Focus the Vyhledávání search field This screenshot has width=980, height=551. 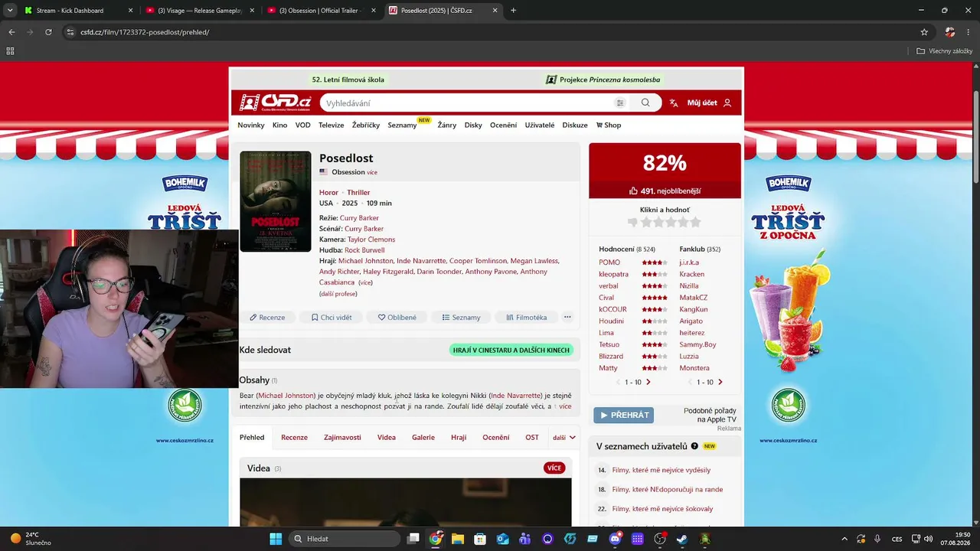click(x=467, y=103)
